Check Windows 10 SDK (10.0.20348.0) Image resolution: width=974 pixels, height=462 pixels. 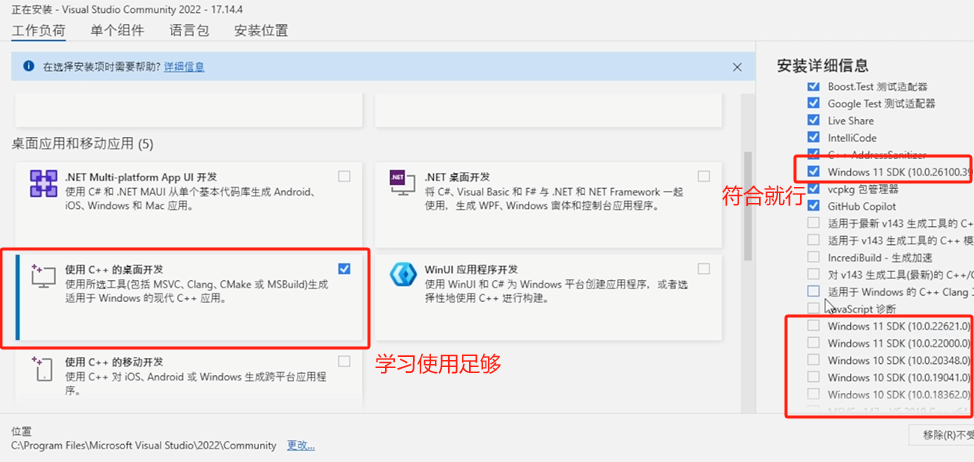pyautogui.click(x=812, y=360)
